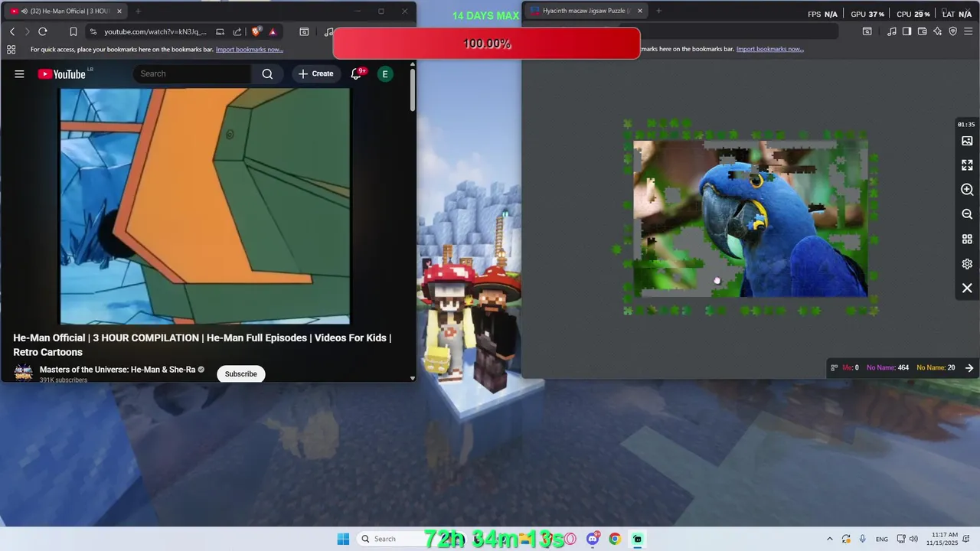Open the browser hamburger menu in the puzzle window

point(969,31)
